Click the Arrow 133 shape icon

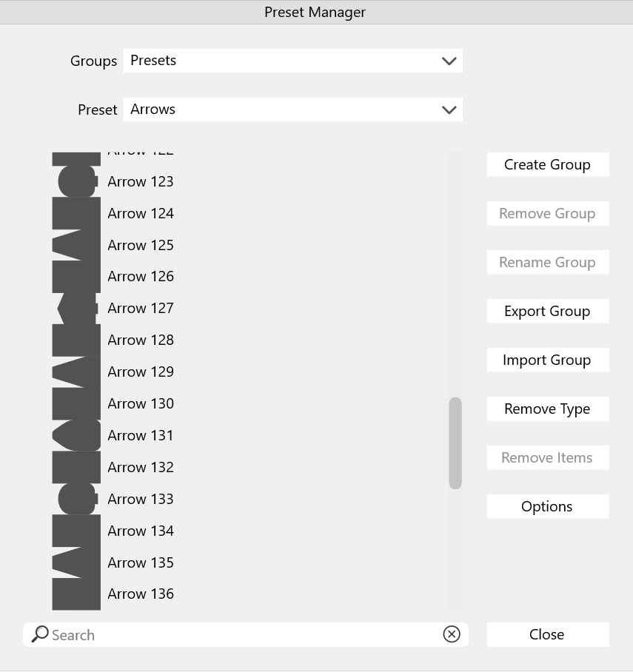coord(76,499)
